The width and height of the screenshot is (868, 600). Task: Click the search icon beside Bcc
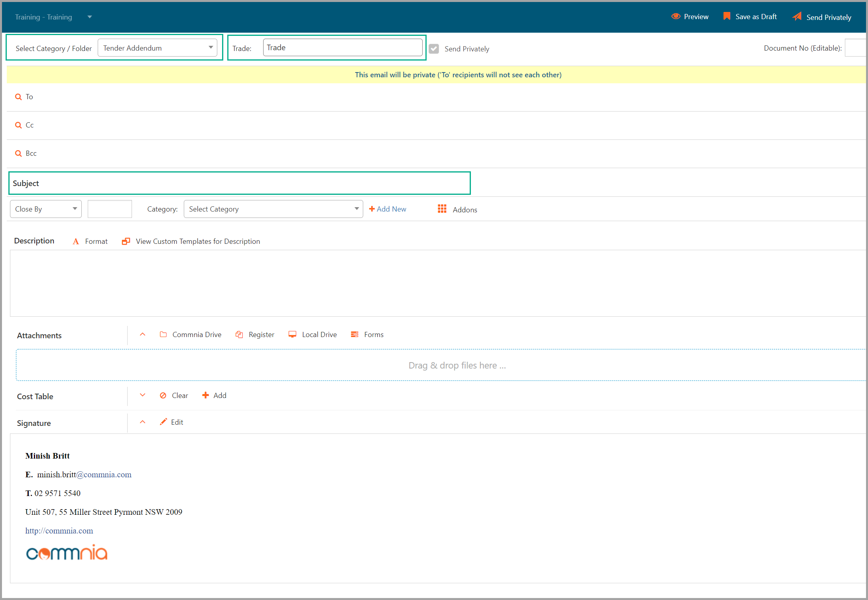(18, 153)
